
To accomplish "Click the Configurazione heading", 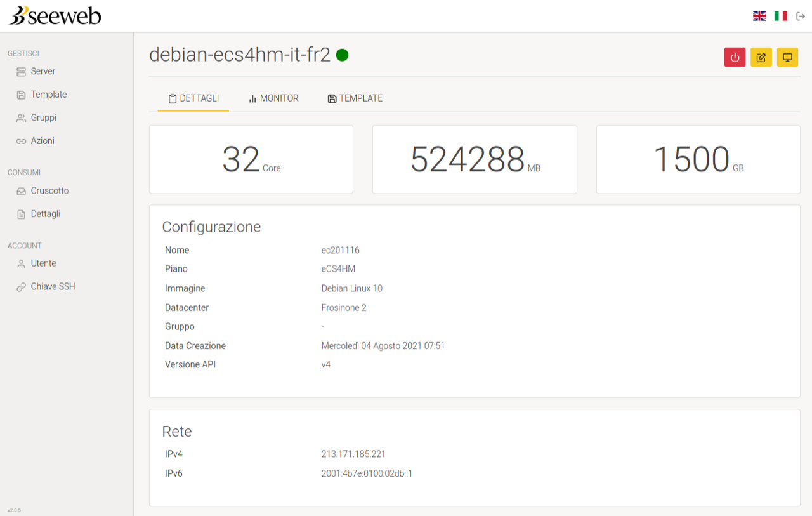I will [x=211, y=227].
